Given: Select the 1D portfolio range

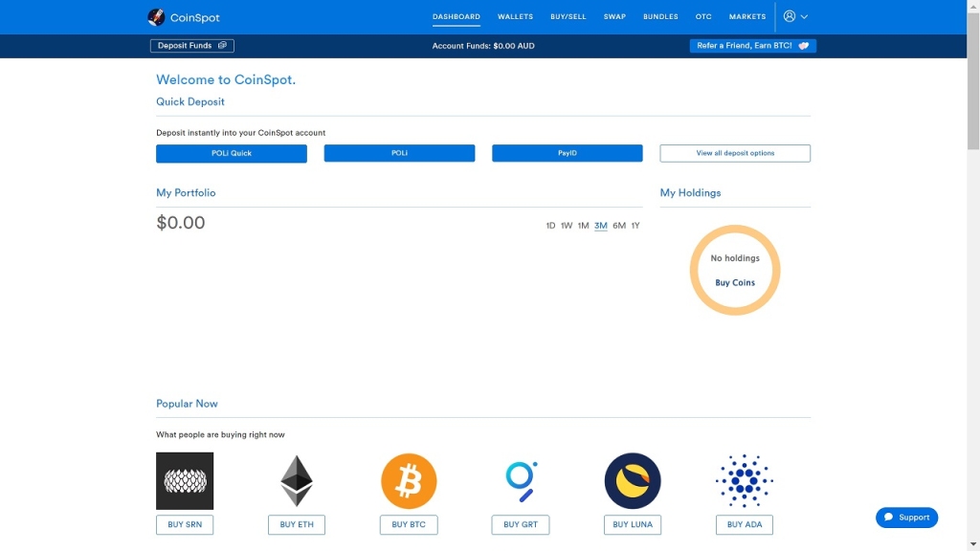Looking at the screenshot, I should pos(550,226).
